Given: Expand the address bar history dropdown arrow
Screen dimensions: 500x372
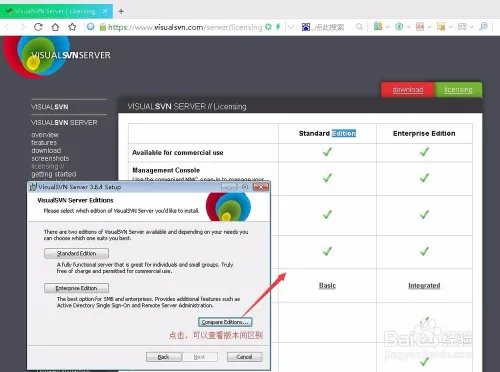Looking at the screenshot, I should [x=291, y=27].
